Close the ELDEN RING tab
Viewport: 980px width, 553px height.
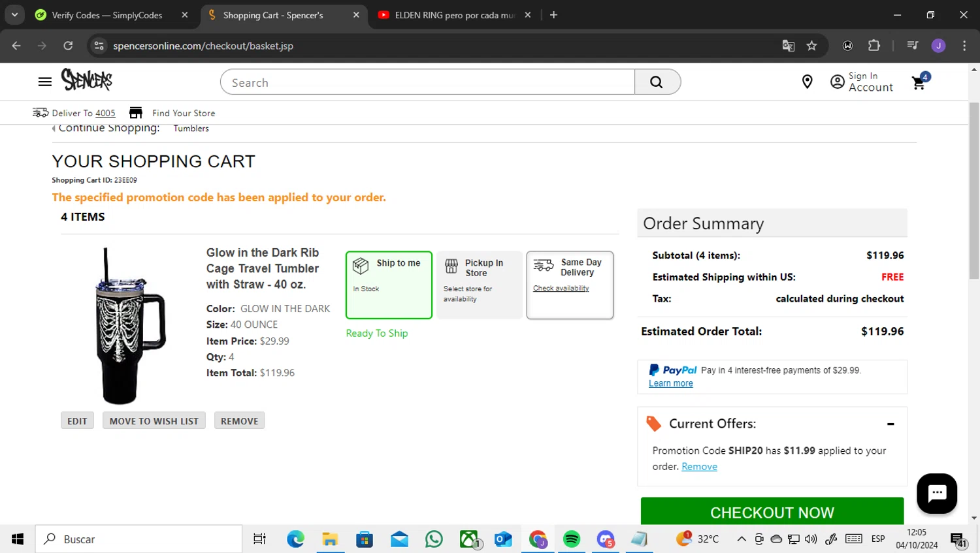tap(527, 15)
